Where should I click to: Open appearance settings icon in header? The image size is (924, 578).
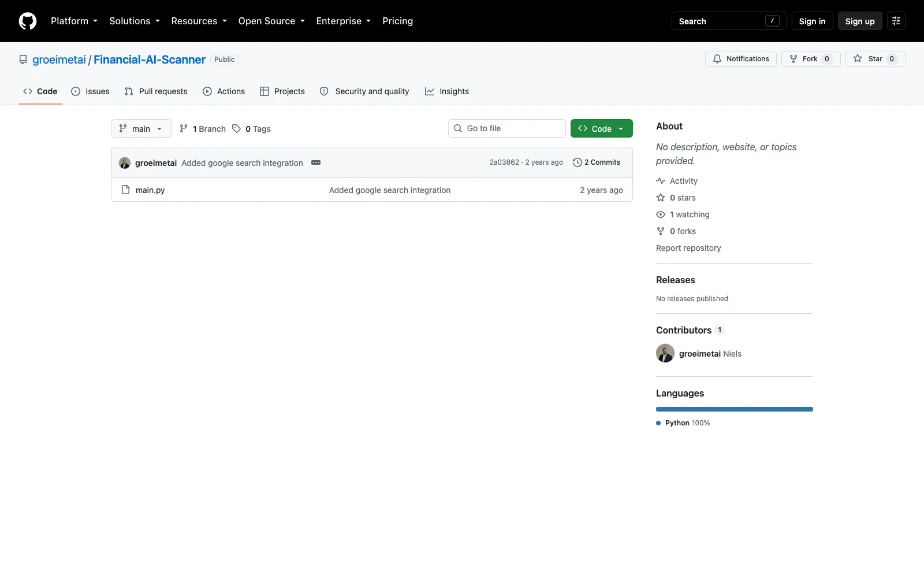(896, 21)
